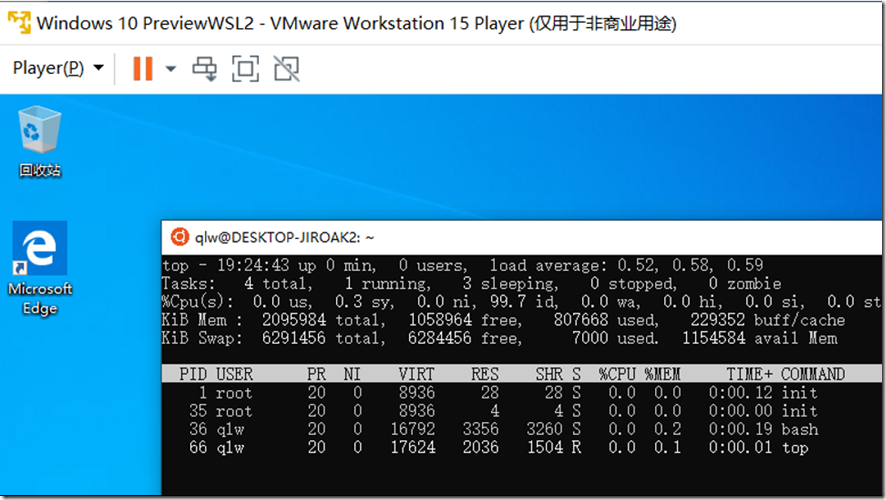This screenshot has height=500, width=886.
Task: Click Ubuntu icon in terminal title bar
Action: pyautogui.click(x=180, y=237)
